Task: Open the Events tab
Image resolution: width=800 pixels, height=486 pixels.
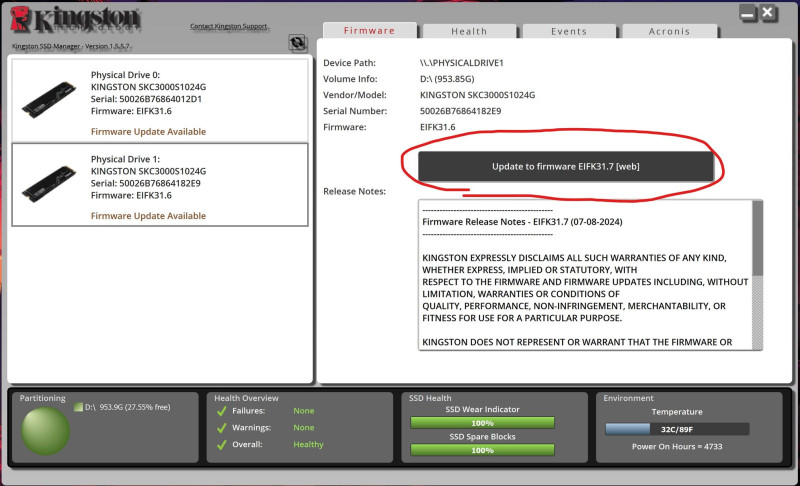Action: click(569, 31)
